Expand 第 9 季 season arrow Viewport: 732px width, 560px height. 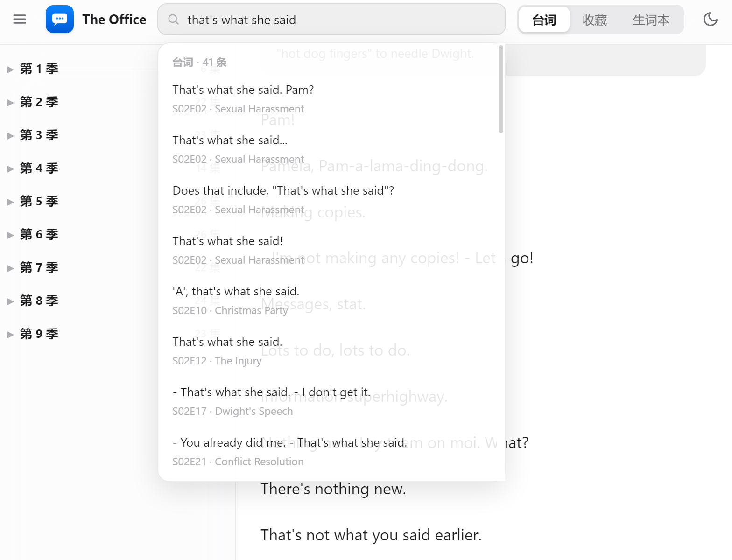(x=10, y=335)
